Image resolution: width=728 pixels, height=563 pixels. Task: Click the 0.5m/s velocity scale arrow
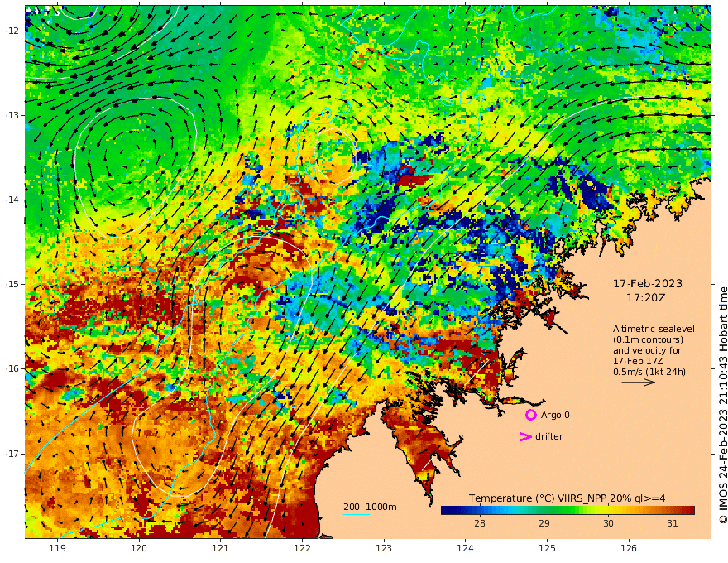[639, 383]
